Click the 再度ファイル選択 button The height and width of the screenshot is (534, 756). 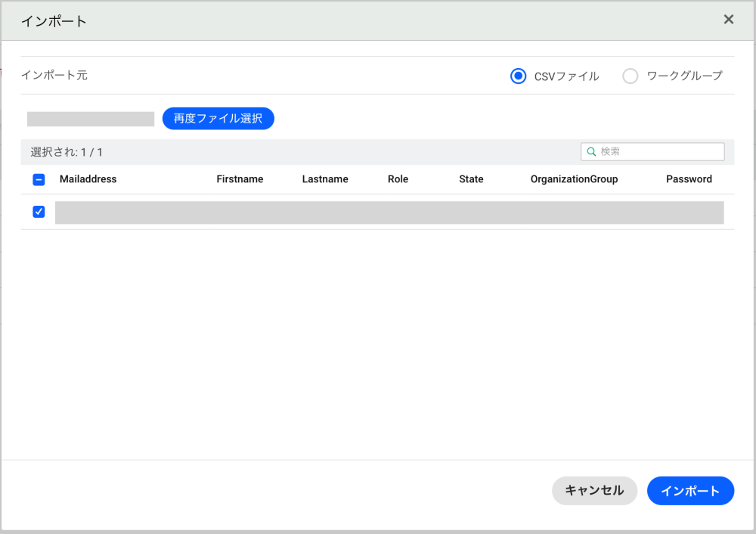pos(218,119)
